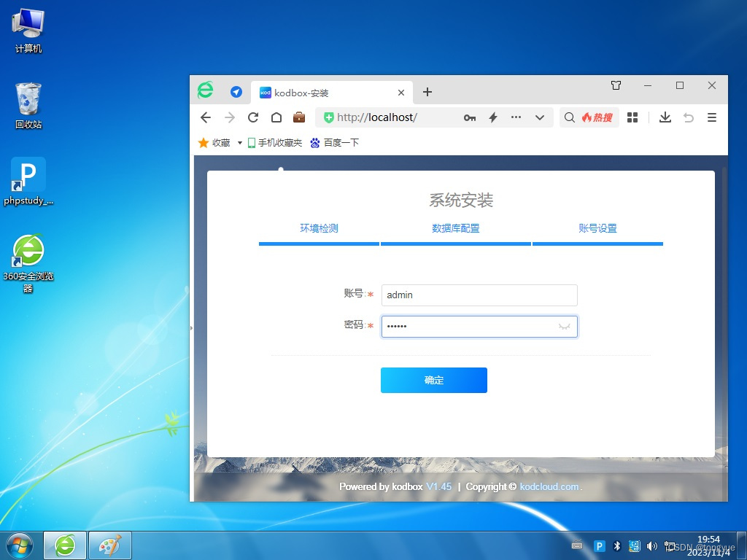This screenshot has width=747, height=560.
Task: Click the apps grid icon in toolbar
Action: [632, 117]
